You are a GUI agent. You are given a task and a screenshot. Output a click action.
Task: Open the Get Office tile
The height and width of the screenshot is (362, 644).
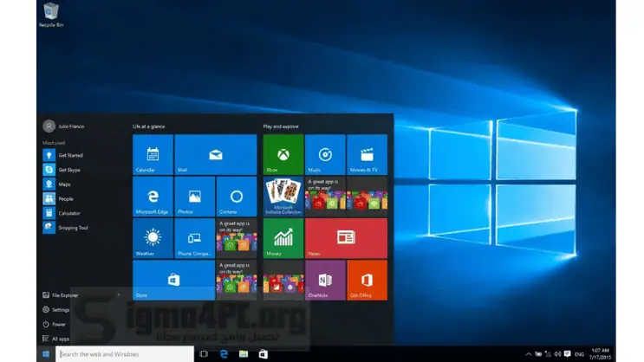pos(367,280)
